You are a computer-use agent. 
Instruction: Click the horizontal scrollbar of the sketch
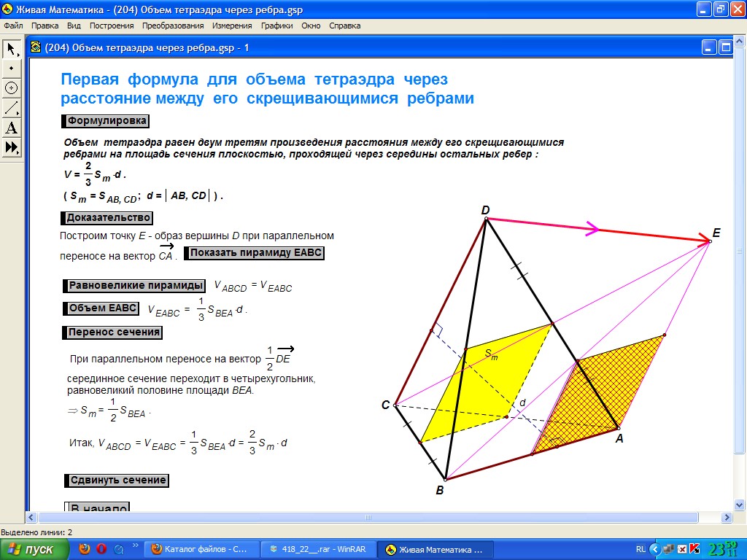[x=365, y=517]
